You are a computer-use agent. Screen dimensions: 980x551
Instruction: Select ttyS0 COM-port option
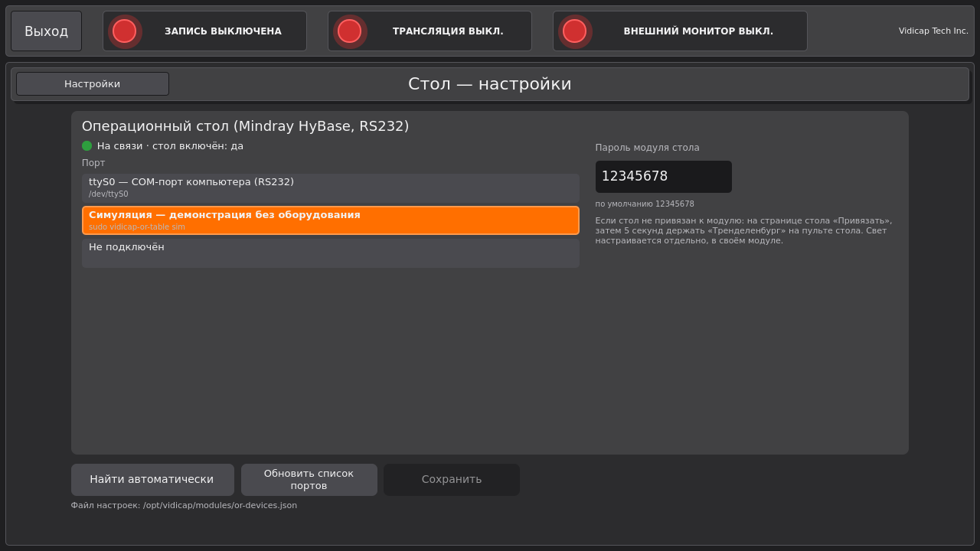[331, 187]
